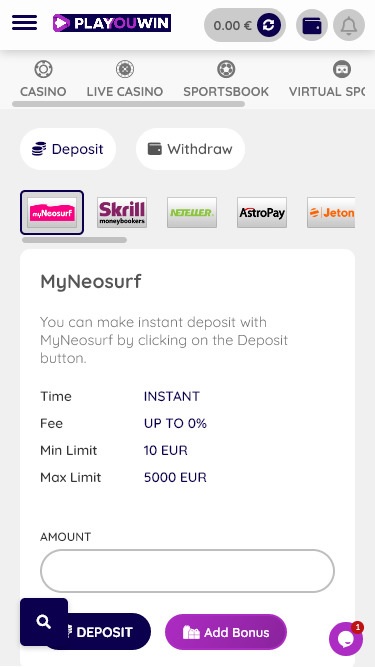This screenshot has height=667, width=375.
Task: Select the MyNeosurf payment method
Action: [x=52, y=212]
